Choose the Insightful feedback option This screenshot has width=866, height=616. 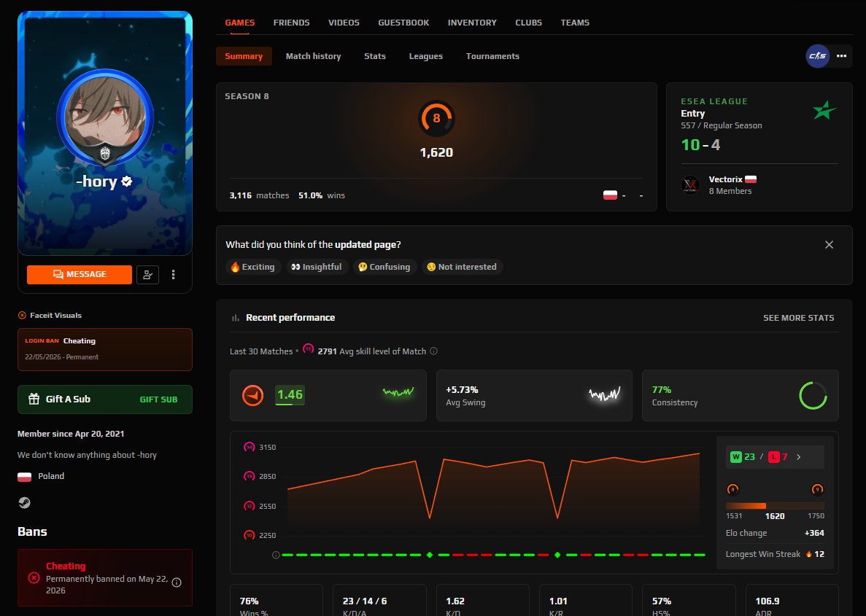pyautogui.click(x=317, y=267)
